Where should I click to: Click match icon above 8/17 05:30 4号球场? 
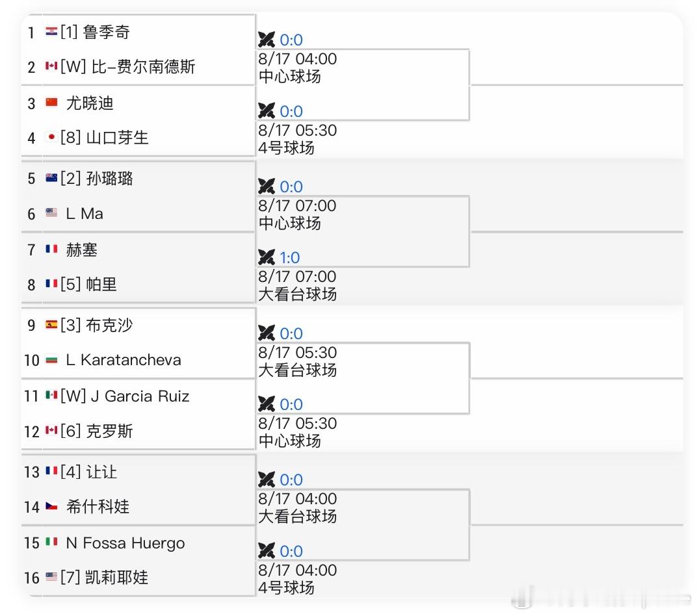click(267, 111)
